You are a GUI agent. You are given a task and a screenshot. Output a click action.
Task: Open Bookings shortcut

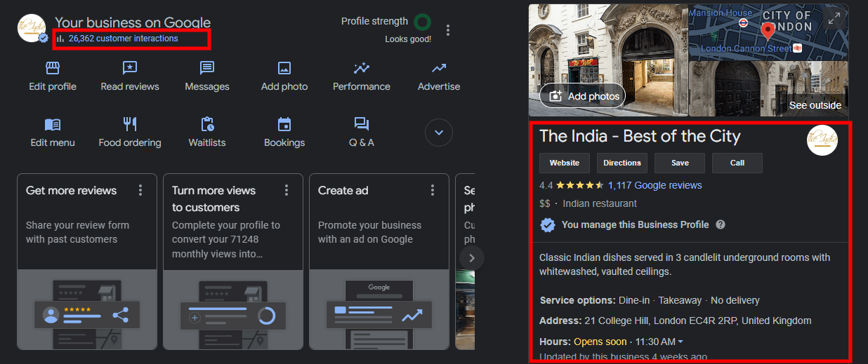pos(284,133)
